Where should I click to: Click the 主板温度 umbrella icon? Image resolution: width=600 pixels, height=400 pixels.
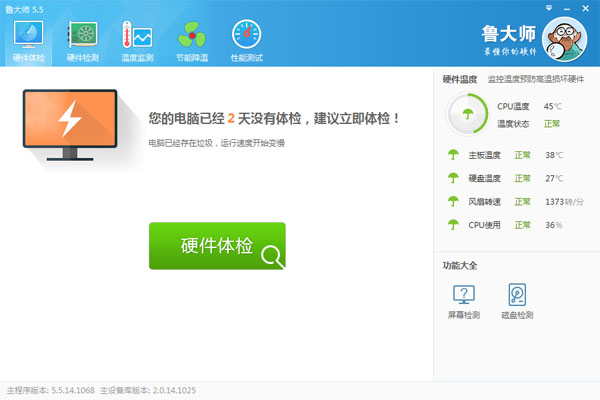point(453,155)
